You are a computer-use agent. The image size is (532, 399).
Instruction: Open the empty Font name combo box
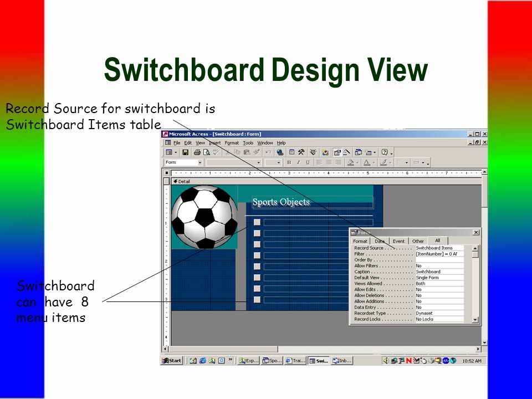234,162
